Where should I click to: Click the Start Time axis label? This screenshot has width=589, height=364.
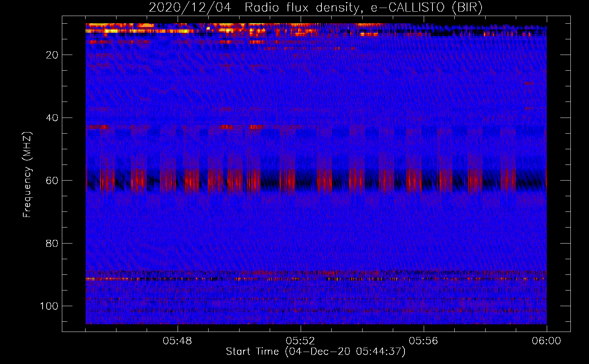coord(316,352)
